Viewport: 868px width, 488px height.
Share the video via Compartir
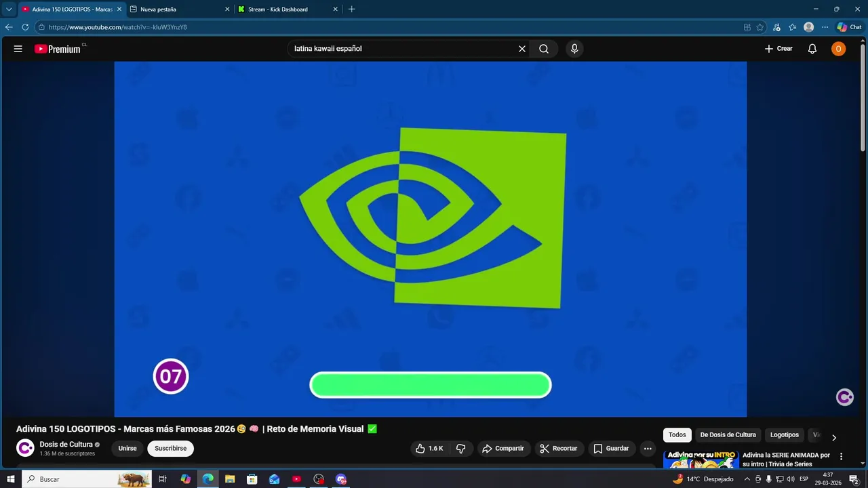pyautogui.click(x=503, y=449)
